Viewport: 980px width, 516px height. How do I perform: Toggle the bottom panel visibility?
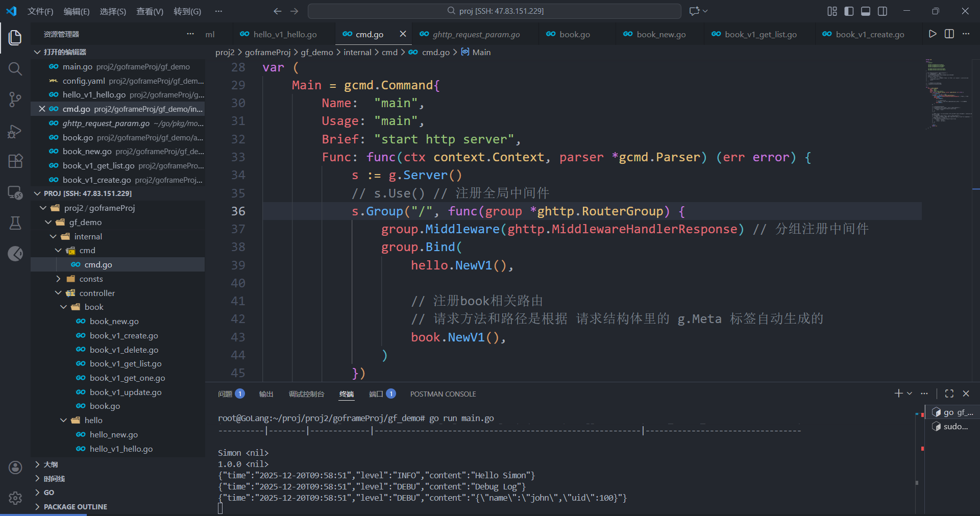(866, 11)
